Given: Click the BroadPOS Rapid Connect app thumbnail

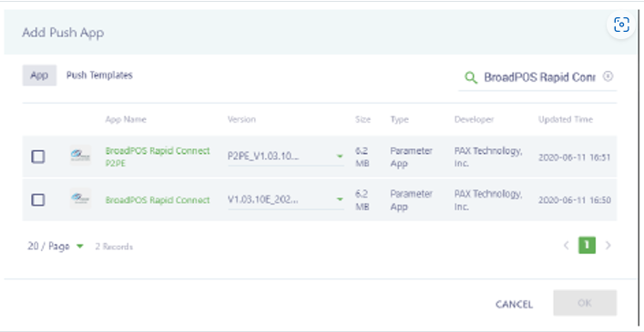Looking at the screenshot, I should click(x=80, y=199).
